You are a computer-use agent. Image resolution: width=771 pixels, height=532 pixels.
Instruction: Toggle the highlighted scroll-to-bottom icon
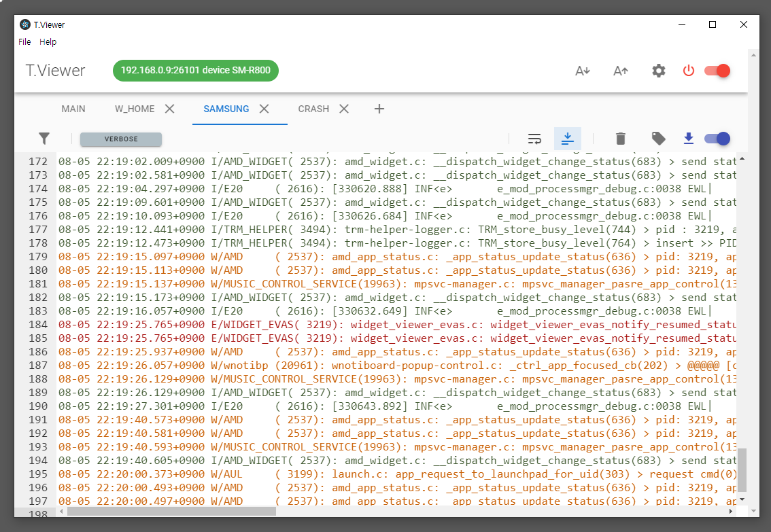568,139
